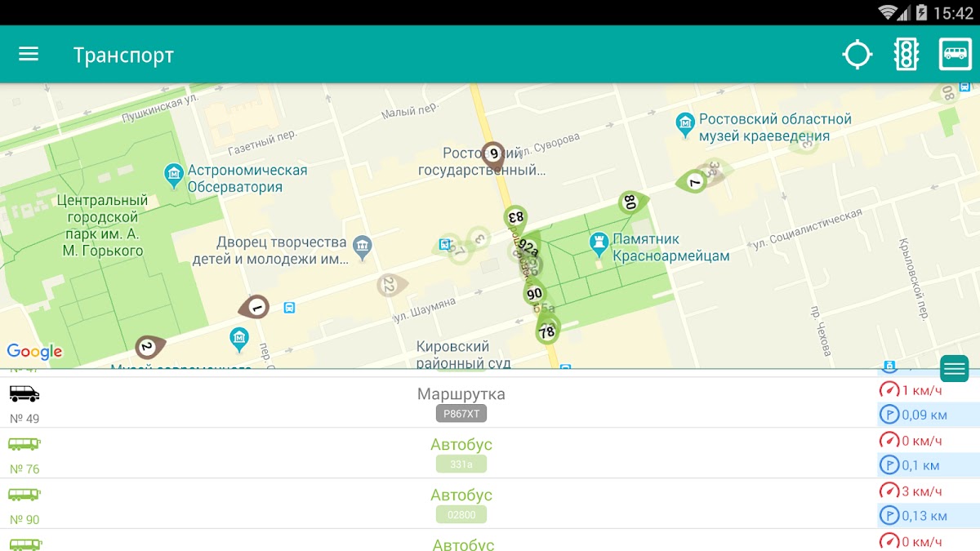Screen dimensions: 980x551
Task: Select the brown route 9 marker
Action: pyautogui.click(x=493, y=153)
